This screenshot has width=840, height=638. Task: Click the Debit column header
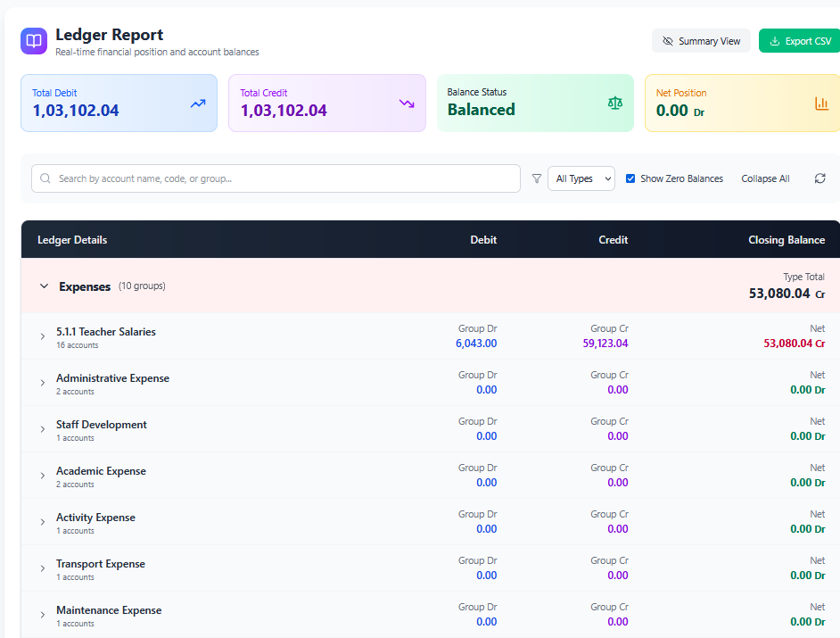pyautogui.click(x=483, y=240)
